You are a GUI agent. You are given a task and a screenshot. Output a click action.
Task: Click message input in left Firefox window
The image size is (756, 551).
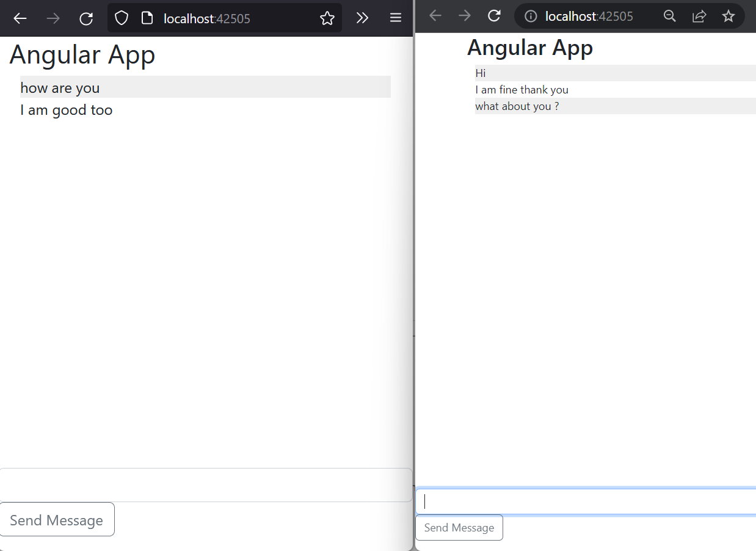pos(206,485)
